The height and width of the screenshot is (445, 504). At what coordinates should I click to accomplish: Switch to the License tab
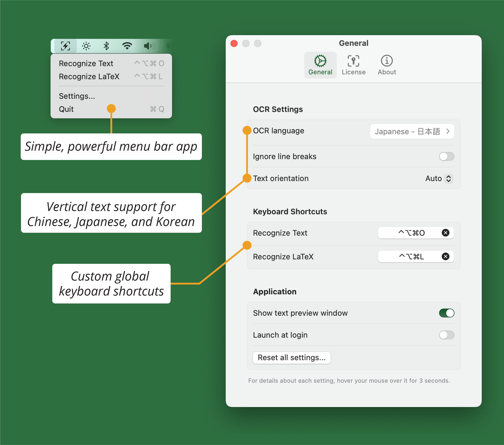pos(353,65)
